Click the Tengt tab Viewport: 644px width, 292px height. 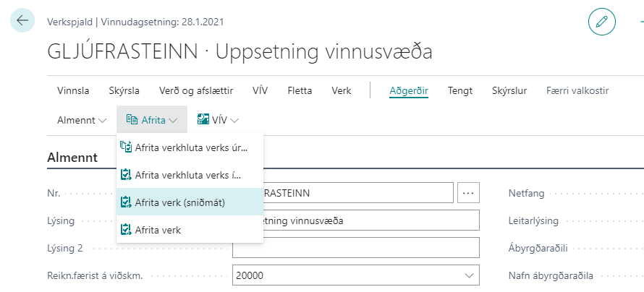(460, 90)
